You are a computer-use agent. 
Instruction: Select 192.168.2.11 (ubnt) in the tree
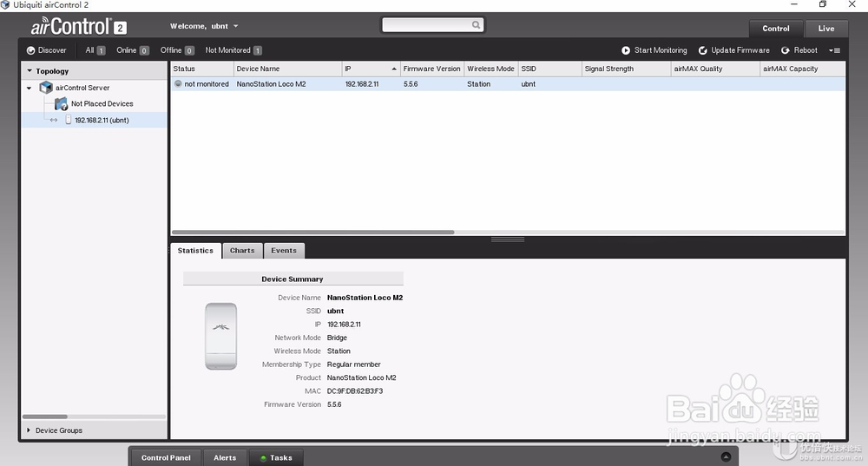pos(102,120)
